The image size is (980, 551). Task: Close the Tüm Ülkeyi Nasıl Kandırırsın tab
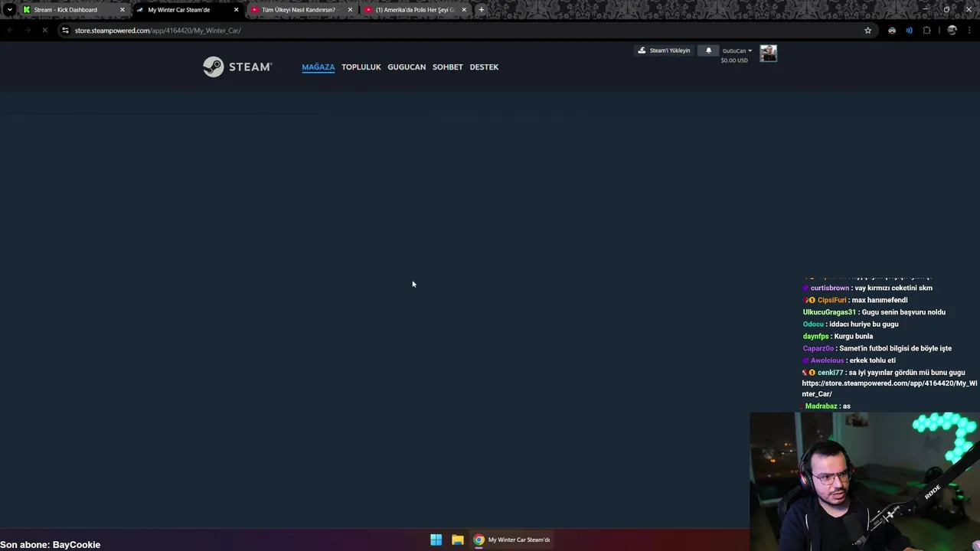350,10
